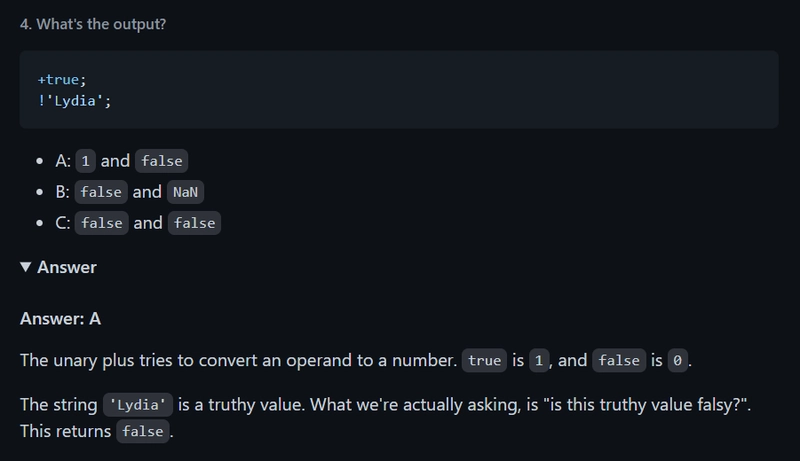
Task: Click the "4. What's the output?" heading
Action: point(93,24)
